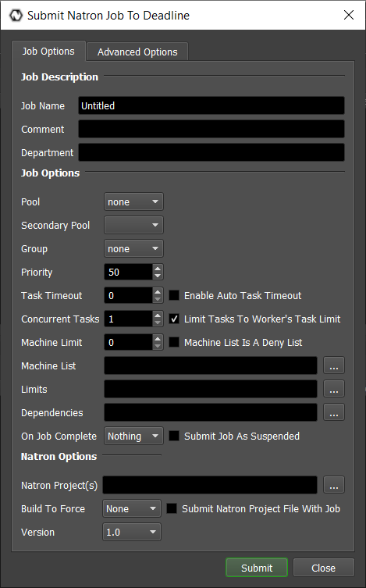Viewport: 366px width, 588px height.
Task: Focus the Department text field
Action: pyautogui.click(x=211, y=152)
